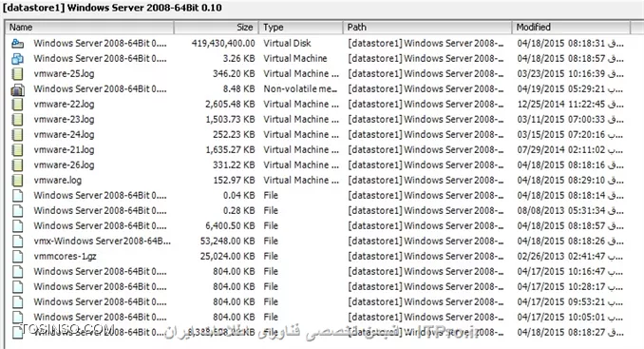Sort the file list by the Path column header
644x349 pixels.
(427, 28)
